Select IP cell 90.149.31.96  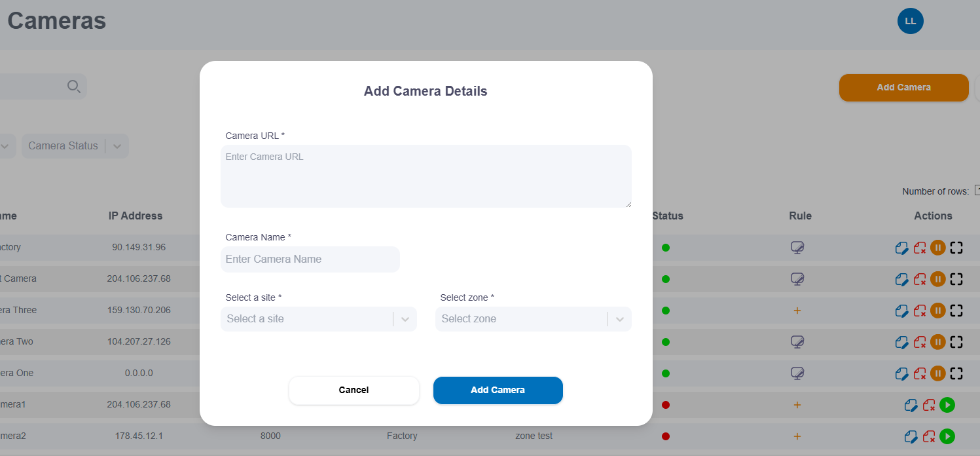[x=139, y=248]
